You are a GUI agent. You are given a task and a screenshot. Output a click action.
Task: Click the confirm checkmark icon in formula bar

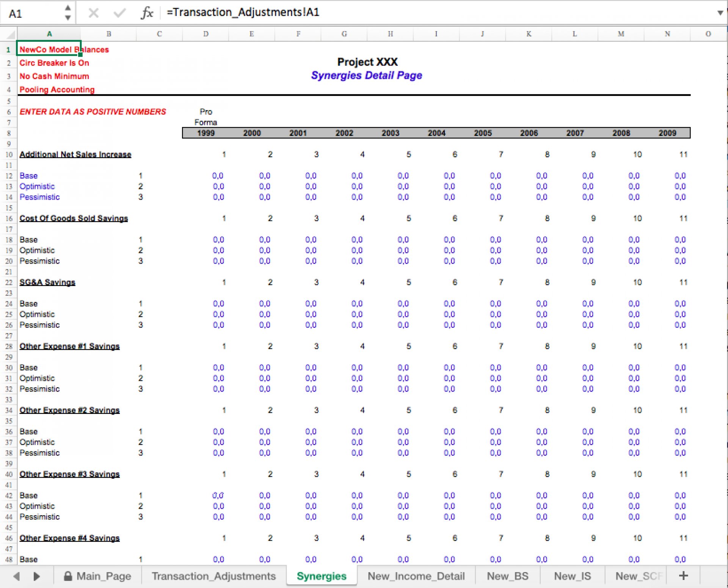coord(119,13)
